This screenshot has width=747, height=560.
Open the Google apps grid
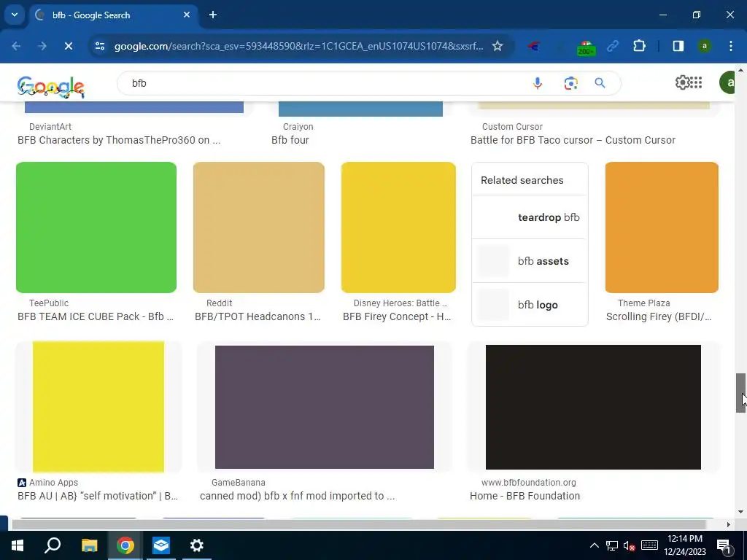click(696, 82)
